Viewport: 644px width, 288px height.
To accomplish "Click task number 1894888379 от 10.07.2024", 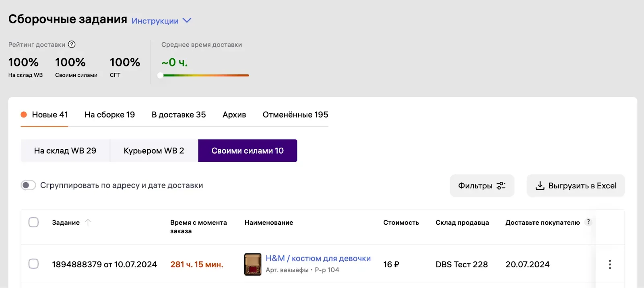I will [x=104, y=264].
